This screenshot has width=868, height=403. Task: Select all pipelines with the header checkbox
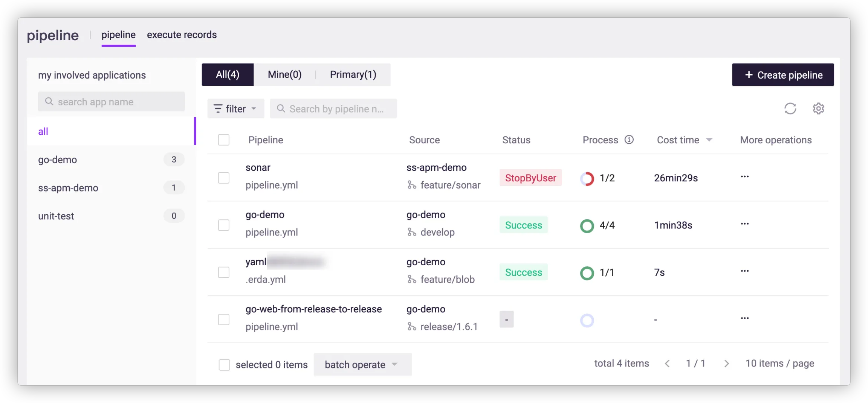tap(224, 140)
